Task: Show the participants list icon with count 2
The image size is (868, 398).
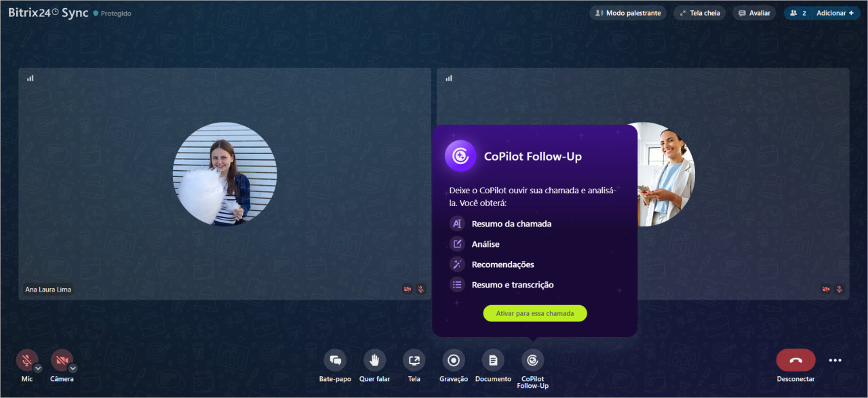Action: pyautogui.click(x=797, y=13)
